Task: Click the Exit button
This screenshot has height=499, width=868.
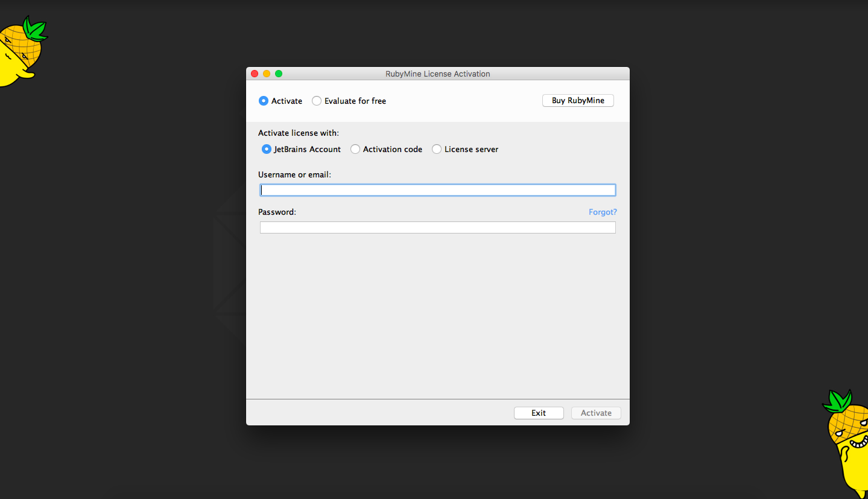Action: [539, 413]
